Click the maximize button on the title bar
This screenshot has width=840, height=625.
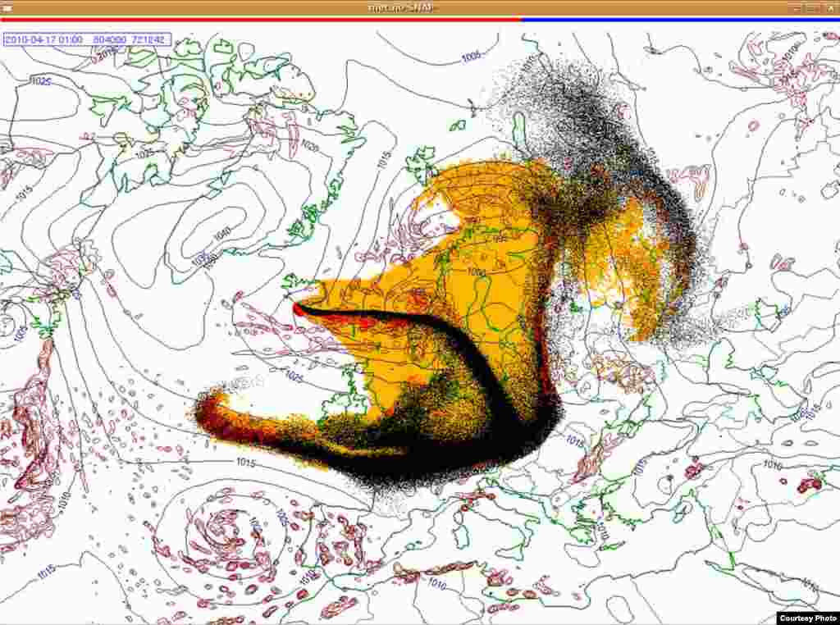coord(814,6)
